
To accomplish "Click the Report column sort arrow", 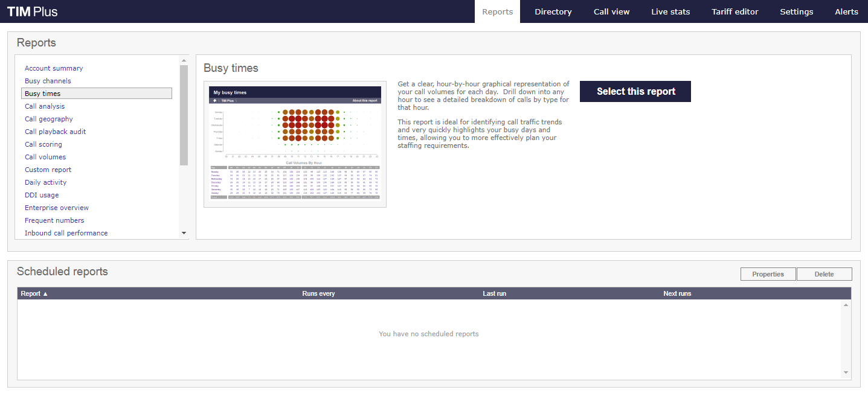I will click(45, 294).
